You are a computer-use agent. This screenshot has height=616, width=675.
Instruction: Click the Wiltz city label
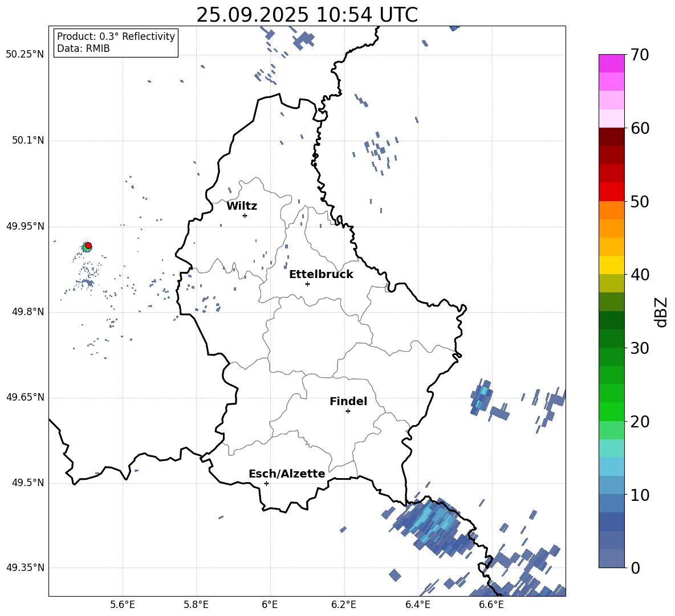(242, 206)
